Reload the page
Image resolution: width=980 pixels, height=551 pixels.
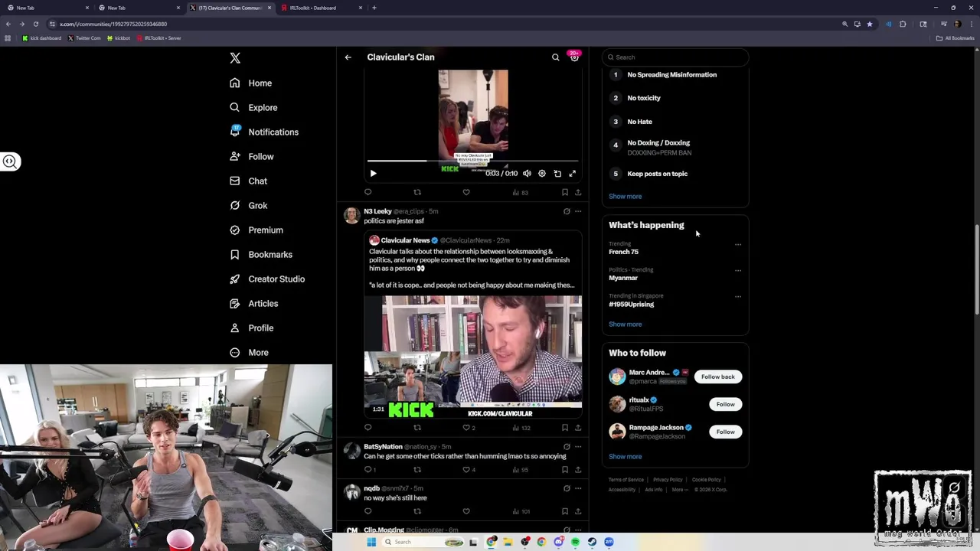pos(35,24)
